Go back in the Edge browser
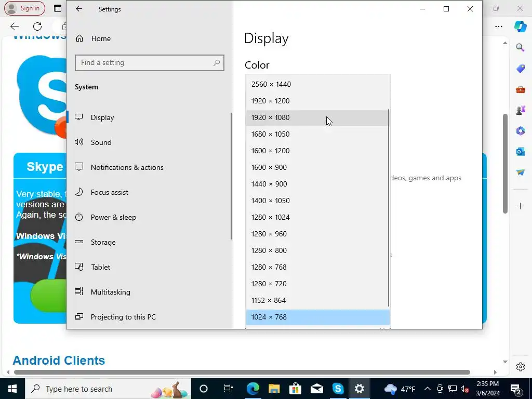 [14, 26]
